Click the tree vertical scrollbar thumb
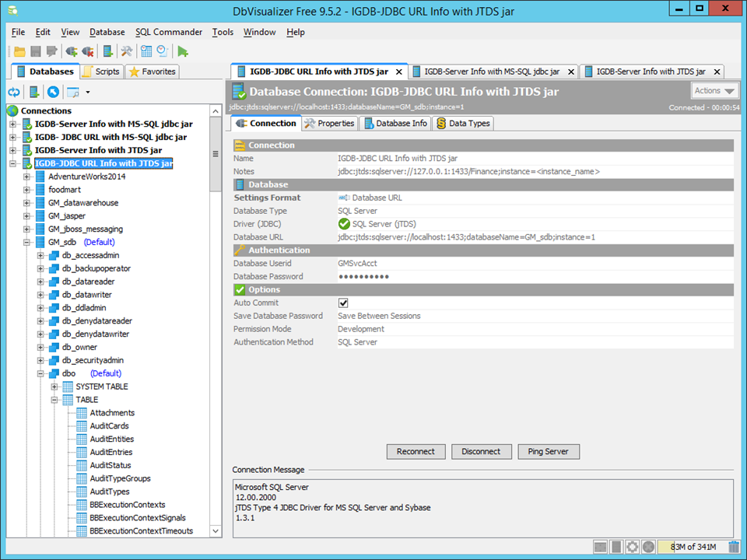The width and height of the screenshot is (747, 560). point(216,154)
